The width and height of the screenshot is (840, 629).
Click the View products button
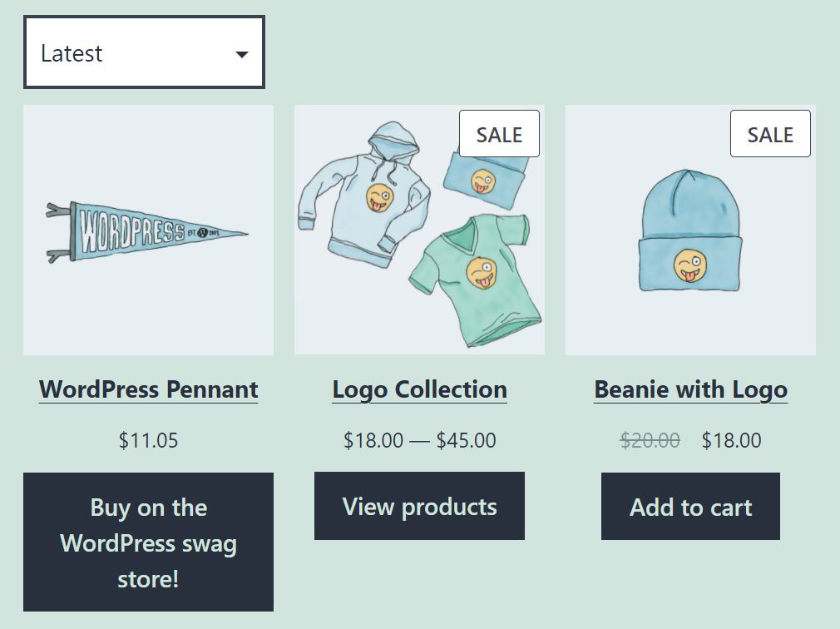(419, 505)
